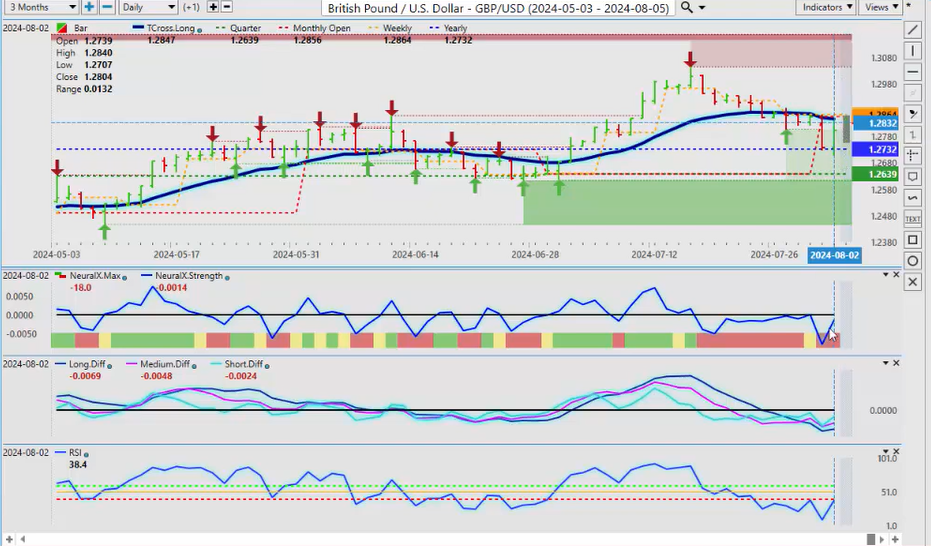Open the Daily interval dropdown
The image size is (931, 546).
[x=147, y=7]
